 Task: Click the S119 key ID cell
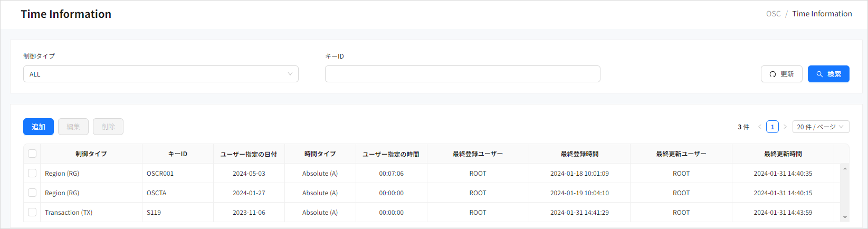[154, 212]
